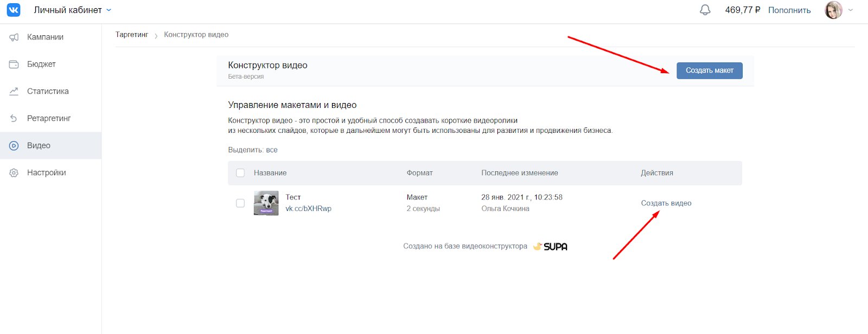The height and width of the screenshot is (334, 868).
Task: Toggle the select-all checkbox in table header
Action: [240, 173]
